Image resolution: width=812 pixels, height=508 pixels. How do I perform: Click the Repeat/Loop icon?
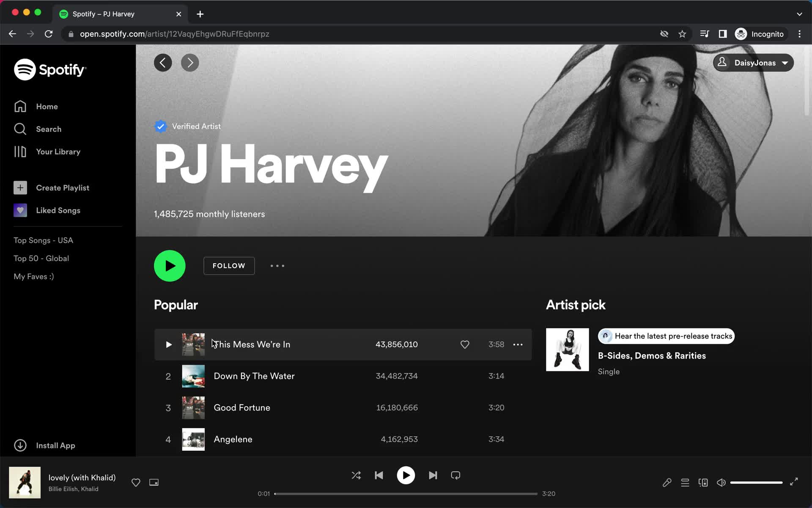tap(456, 475)
